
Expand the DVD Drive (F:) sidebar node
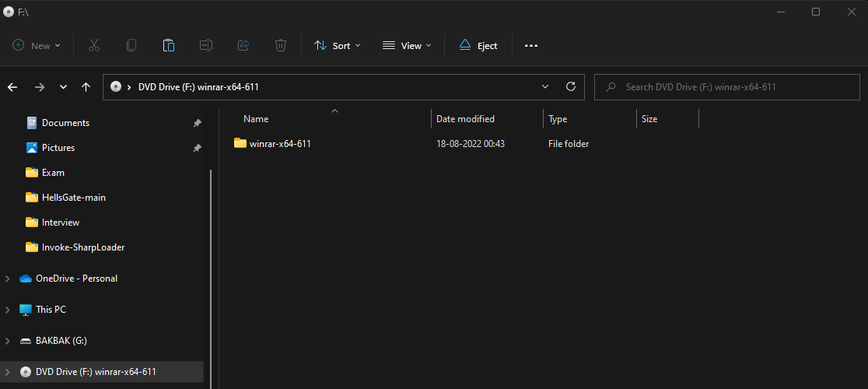tap(8, 372)
